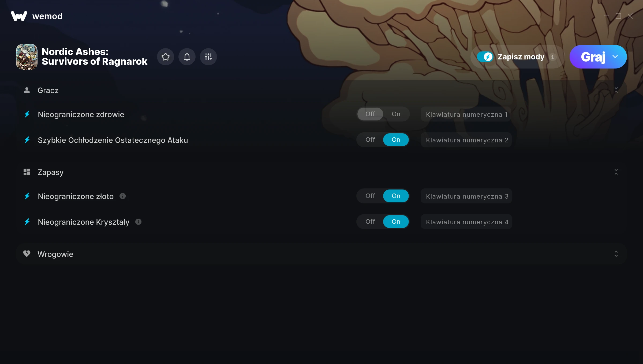Image resolution: width=643 pixels, height=364 pixels.
Task: Turn off Nieograniczone złoto
Action: coord(370,196)
